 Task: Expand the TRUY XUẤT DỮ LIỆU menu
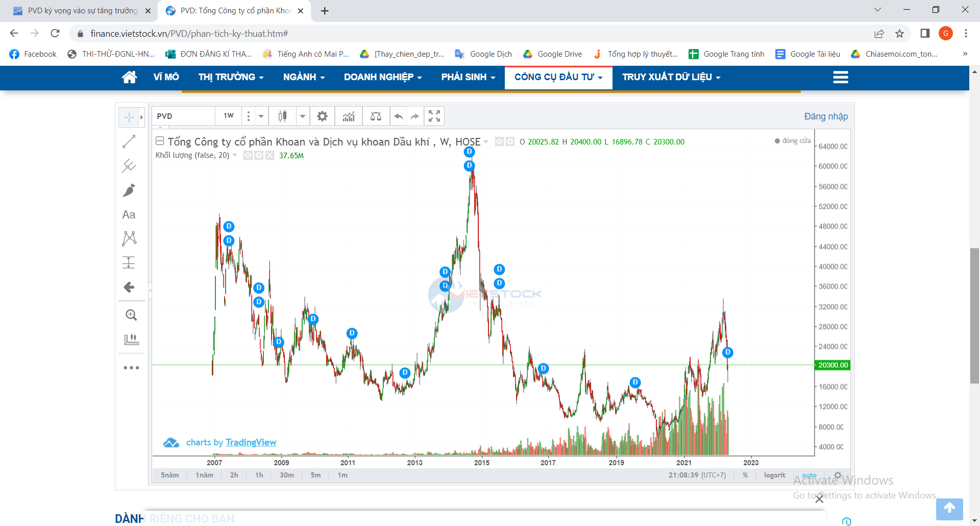pyautogui.click(x=671, y=77)
